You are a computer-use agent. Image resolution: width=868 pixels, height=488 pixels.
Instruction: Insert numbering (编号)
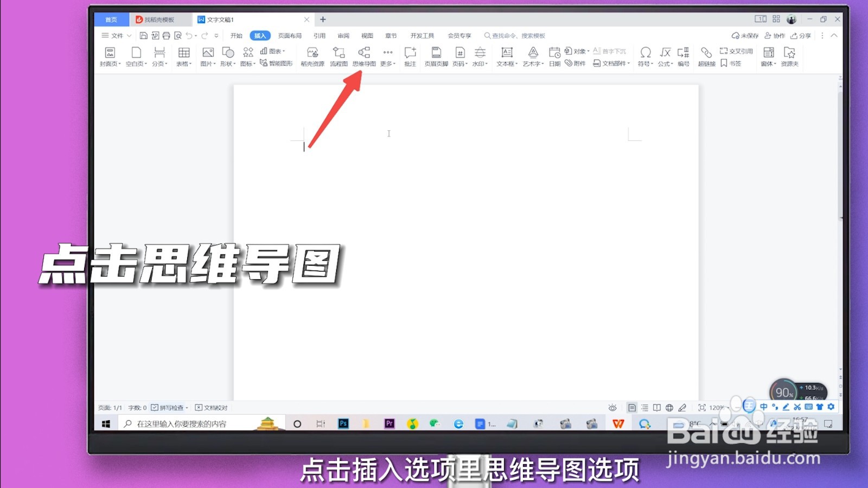point(684,56)
